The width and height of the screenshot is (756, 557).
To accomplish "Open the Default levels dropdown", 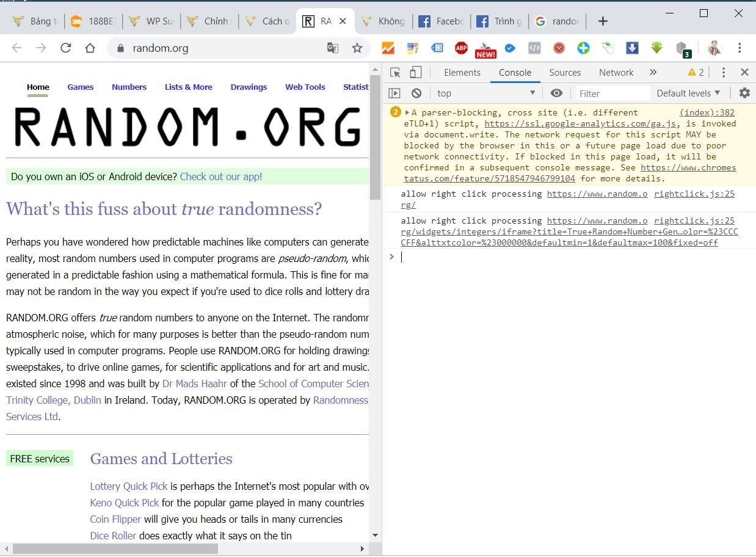I will 688,93.
